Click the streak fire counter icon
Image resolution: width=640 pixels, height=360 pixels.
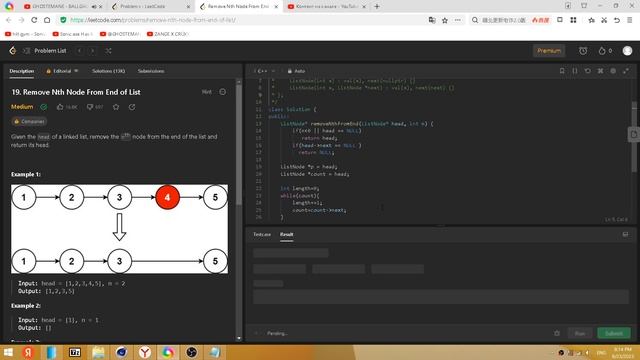click(605, 51)
